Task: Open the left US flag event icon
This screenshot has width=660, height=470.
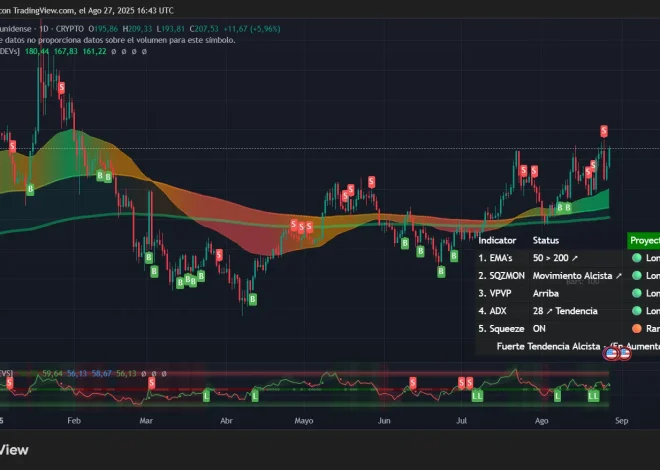Action: pos(609,352)
